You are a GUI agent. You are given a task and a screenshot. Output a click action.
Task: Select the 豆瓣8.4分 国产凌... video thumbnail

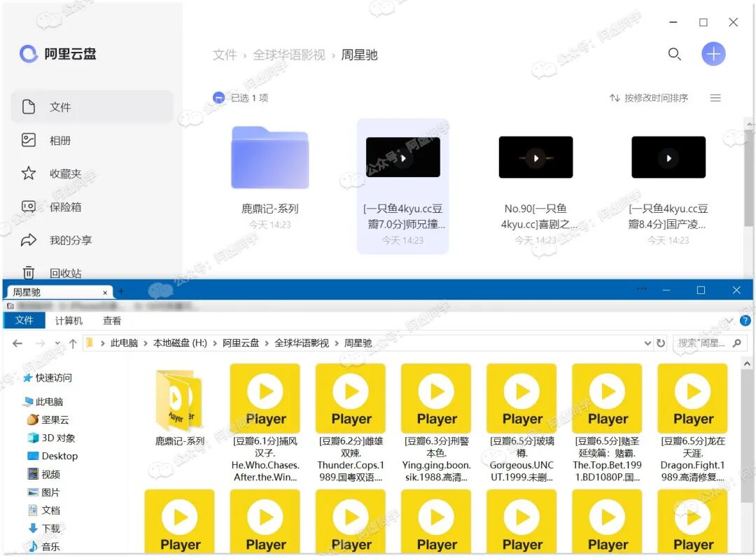[x=668, y=157]
